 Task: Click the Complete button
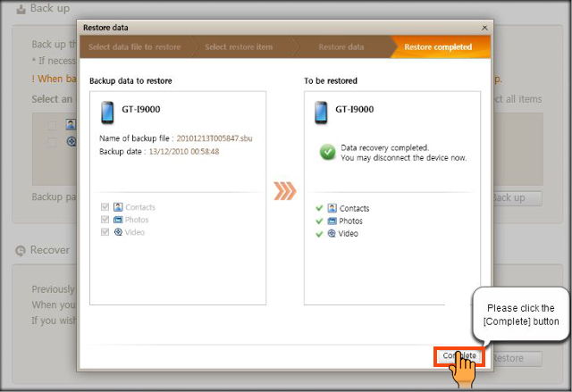(459, 356)
